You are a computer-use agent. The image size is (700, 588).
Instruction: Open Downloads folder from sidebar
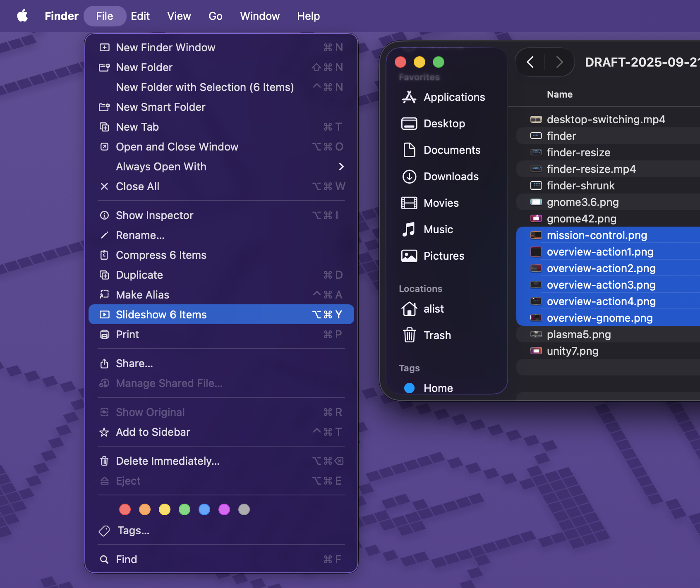tap(451, 177)
